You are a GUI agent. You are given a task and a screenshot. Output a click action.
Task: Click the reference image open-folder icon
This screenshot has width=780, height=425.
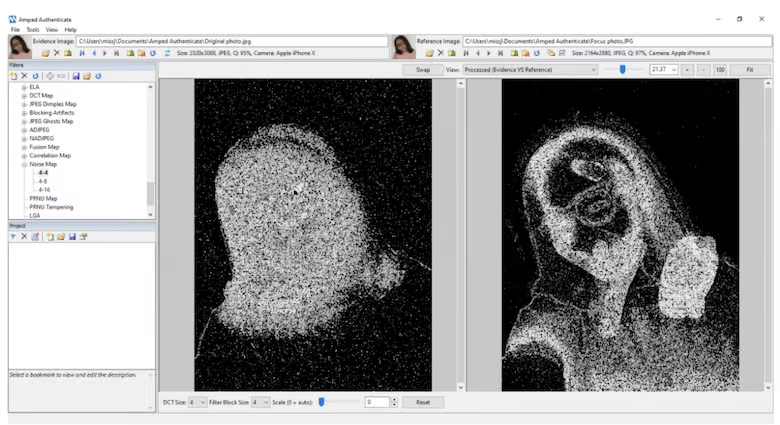[x=429, y=53]
